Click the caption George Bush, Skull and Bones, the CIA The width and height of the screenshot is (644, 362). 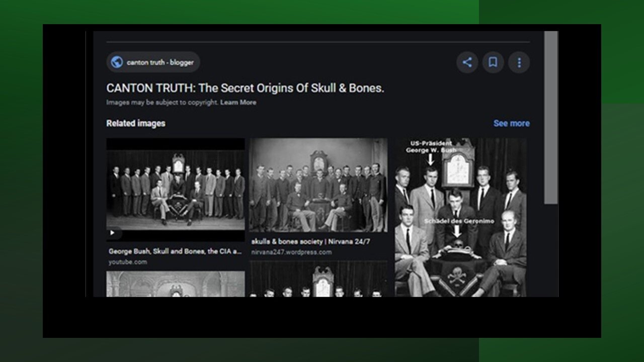175,251
